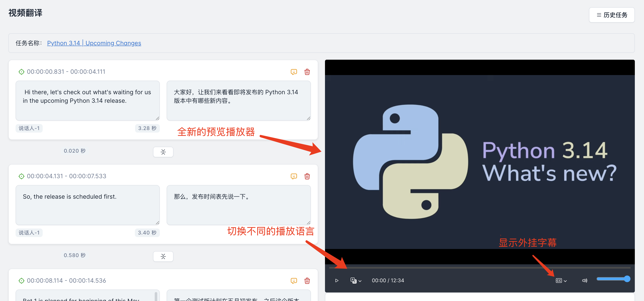The width and height of the screenshot is (644, 301).
Task: Click locate icon for segment 00:00:08.114
Action: point(22,281)
